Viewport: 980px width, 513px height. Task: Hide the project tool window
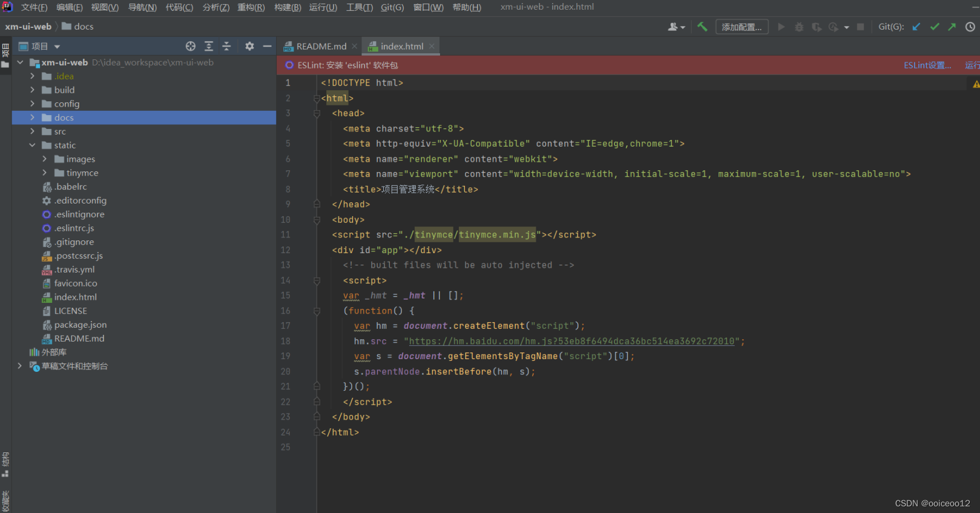(267, 46)
